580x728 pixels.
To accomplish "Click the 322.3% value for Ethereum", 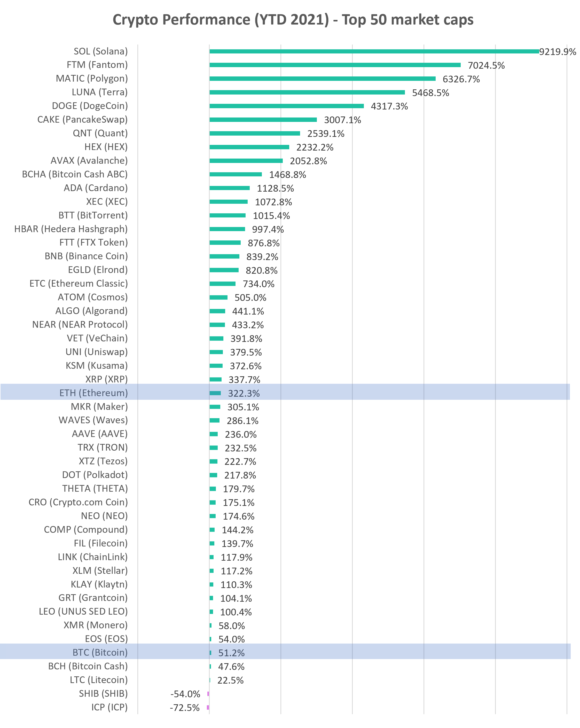I will click(x=244, y=393).
